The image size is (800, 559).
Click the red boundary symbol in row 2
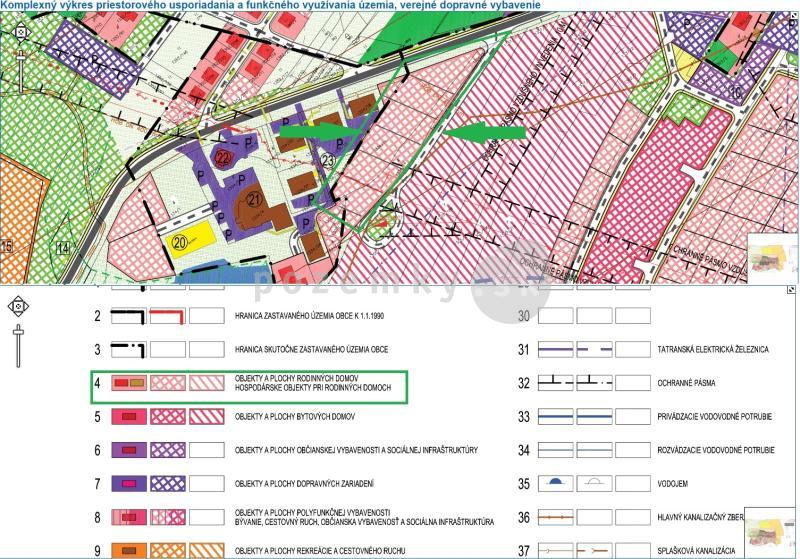(x=168, y=316)
